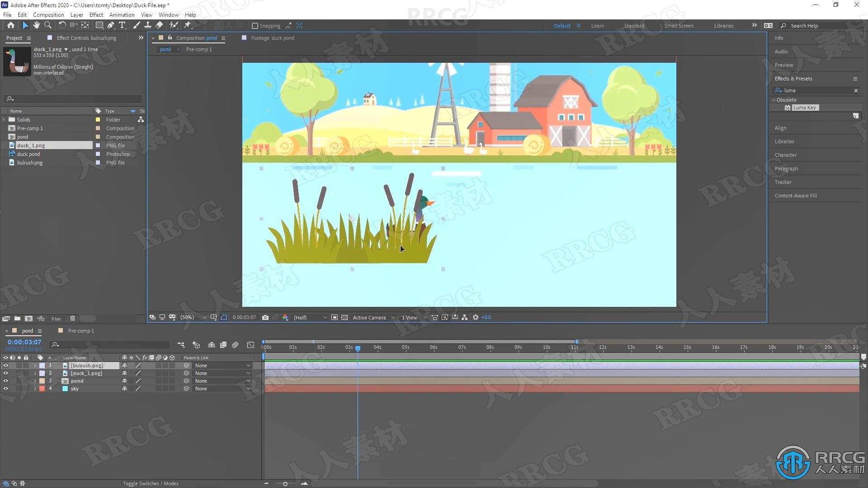Toggle visibility of duck_1.png layer
The width and height of the screenshot is (868, 488).
(x=5, y=373)
